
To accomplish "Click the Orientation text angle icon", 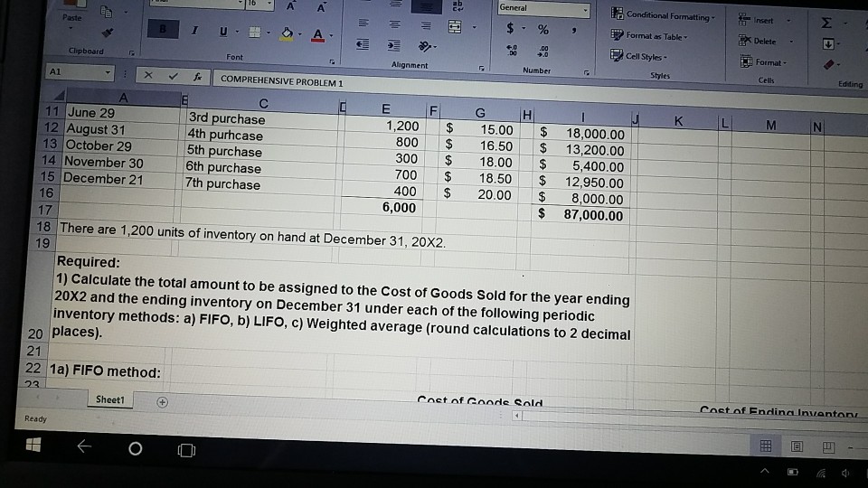I will point(425,46).
